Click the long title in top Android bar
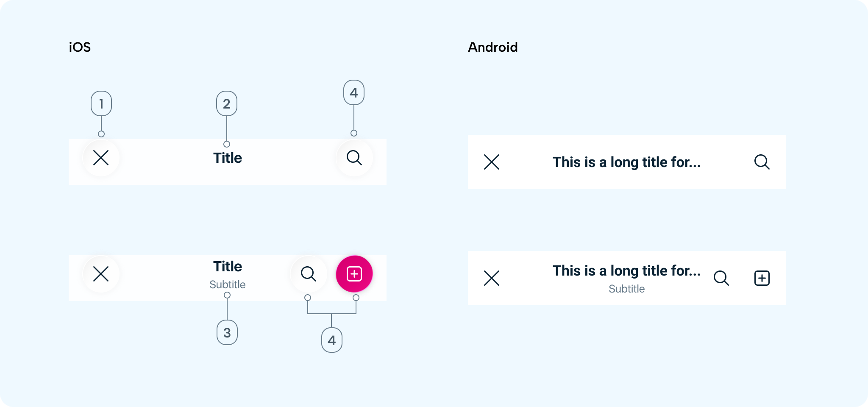This screenshot has height=407, width=868. (x=626, y=162)
